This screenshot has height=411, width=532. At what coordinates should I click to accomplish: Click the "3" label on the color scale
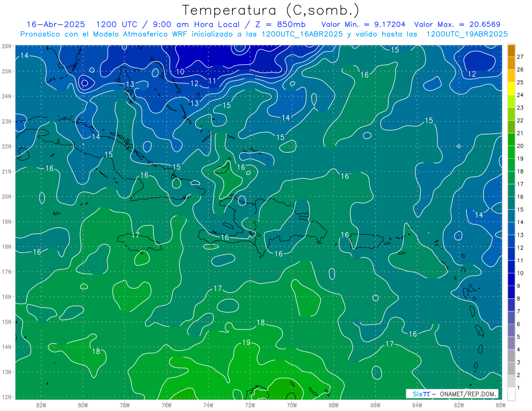coord(518,362)
